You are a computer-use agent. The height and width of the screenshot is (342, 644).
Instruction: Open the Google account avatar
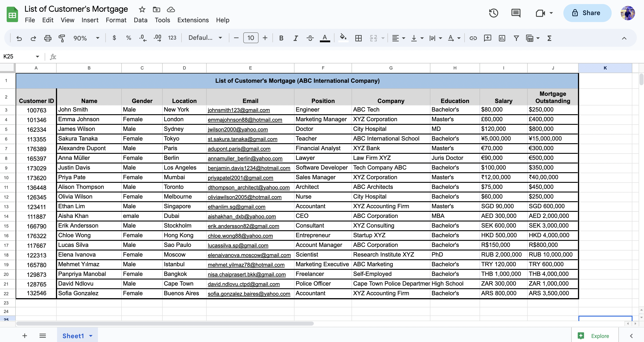coord(628,13)
